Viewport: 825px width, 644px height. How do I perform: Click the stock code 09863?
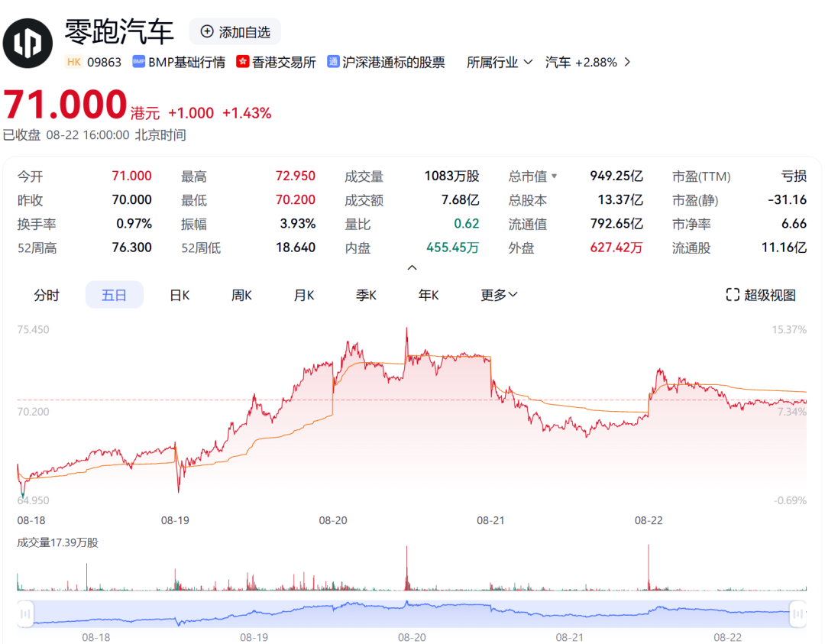tap(104, 62)
